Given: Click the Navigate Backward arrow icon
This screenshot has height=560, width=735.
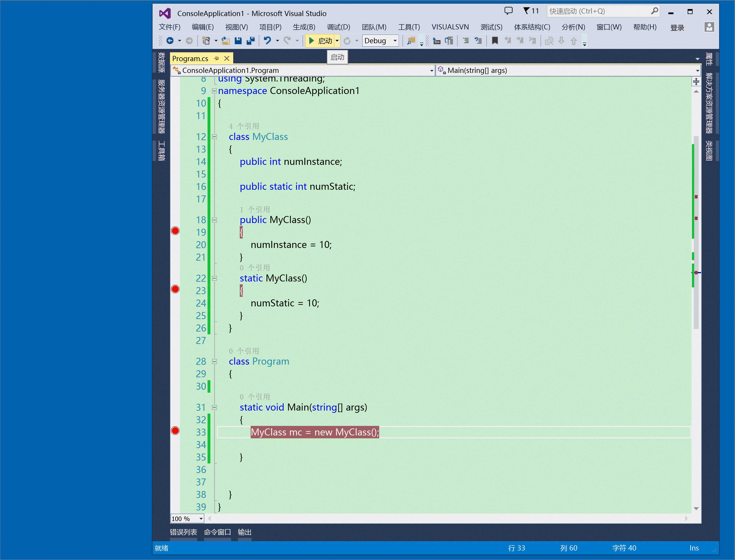Looking at the screenshot, I should pos(170,41).
